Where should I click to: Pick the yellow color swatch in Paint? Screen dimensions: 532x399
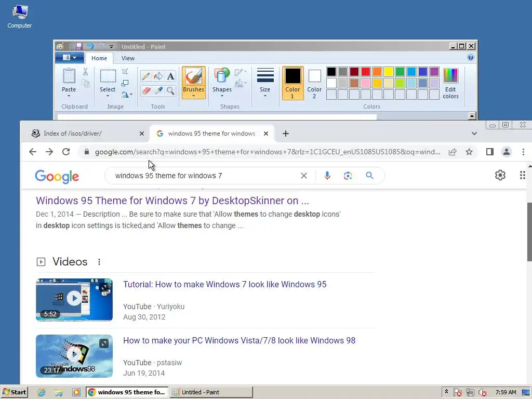pyautogui.click(x=389, y=72)
